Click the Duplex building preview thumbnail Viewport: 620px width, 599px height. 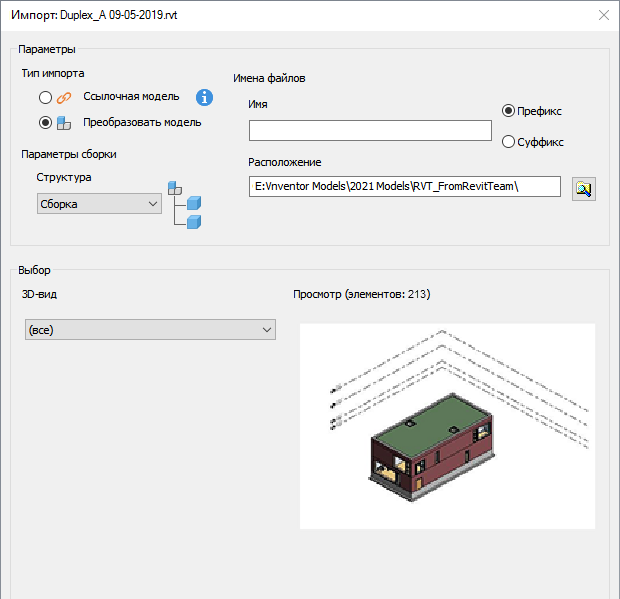pyautogui.click(x=447, y=426)
